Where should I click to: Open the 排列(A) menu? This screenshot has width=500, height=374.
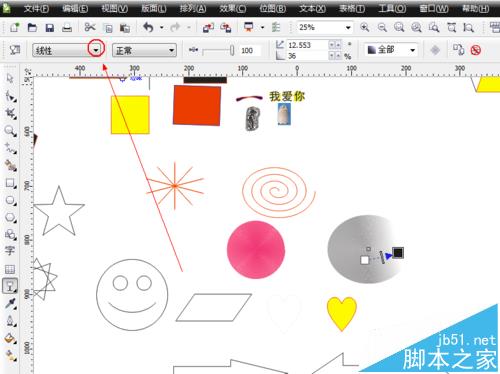pyautogui.click(x=193, y=8)
